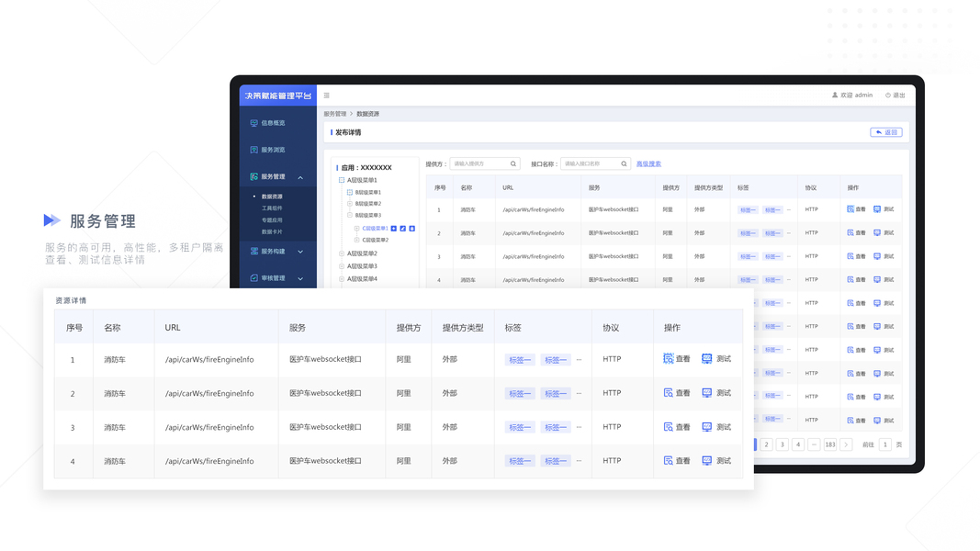Screen dimensions: 980x551
Task: Click the hamburger menu icon in the header
Action: [x=326, y=96]
